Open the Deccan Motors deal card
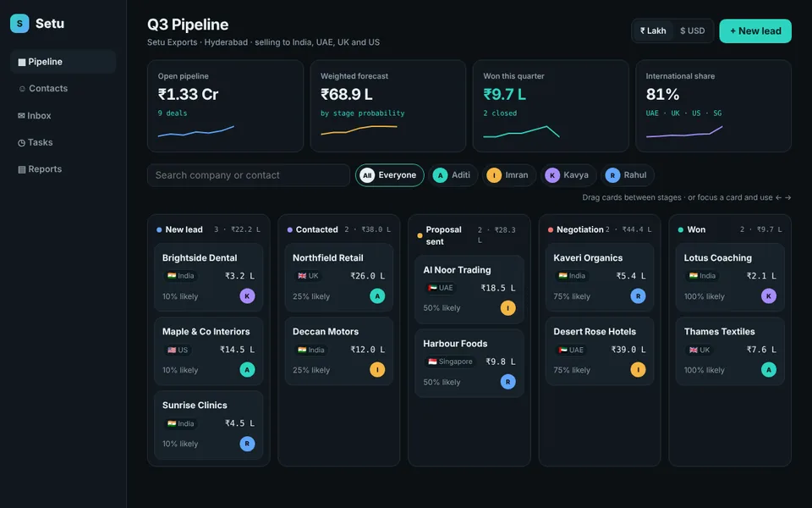 click(x=338, y=351)
